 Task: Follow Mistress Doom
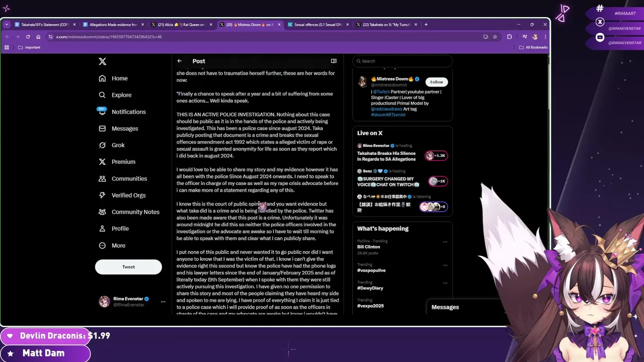436,82
